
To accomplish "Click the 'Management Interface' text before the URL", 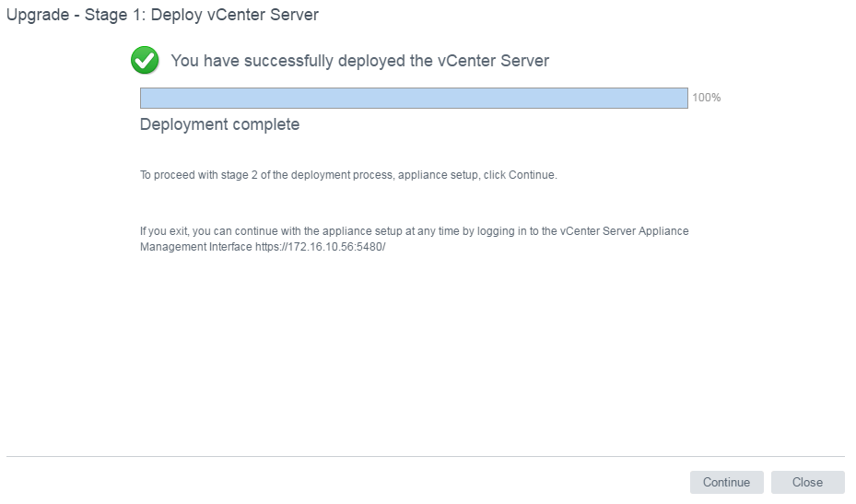I will (x=196, y=247).
